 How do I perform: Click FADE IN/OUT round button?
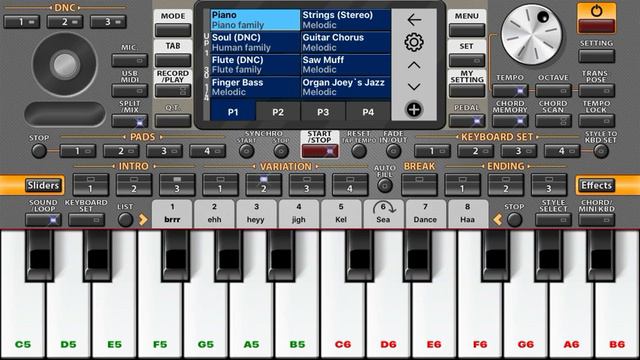393,151
